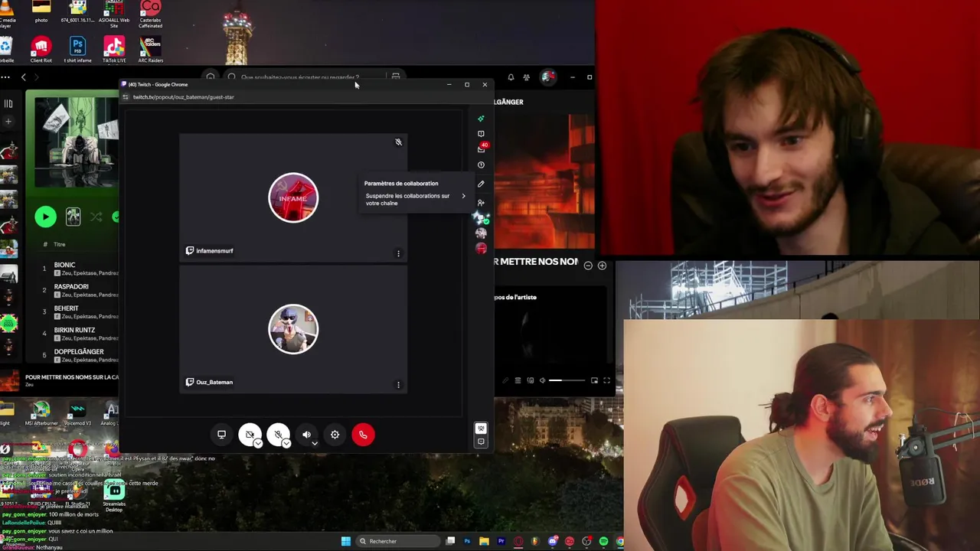The height and width of the screenshot is (551, 980).
Task: Open Spotify three-dot menu at top left
Action: pos(5,77)
